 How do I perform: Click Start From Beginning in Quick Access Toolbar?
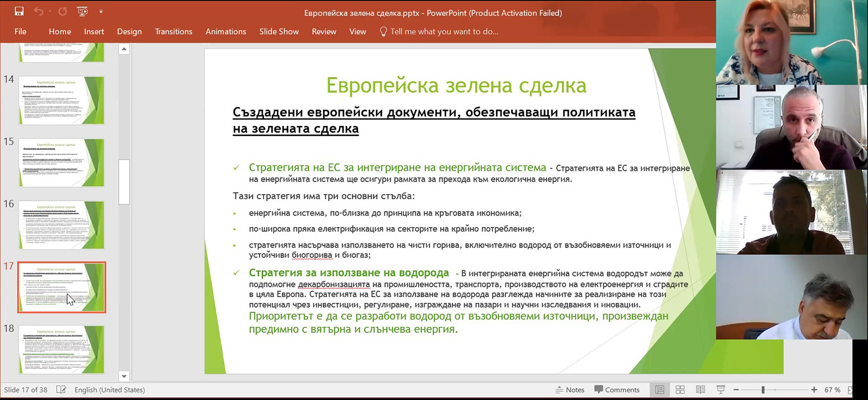[x=83, y=12]
